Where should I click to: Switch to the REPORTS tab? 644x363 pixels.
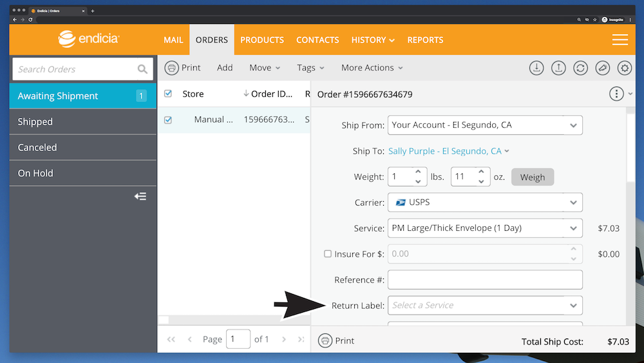425,40
